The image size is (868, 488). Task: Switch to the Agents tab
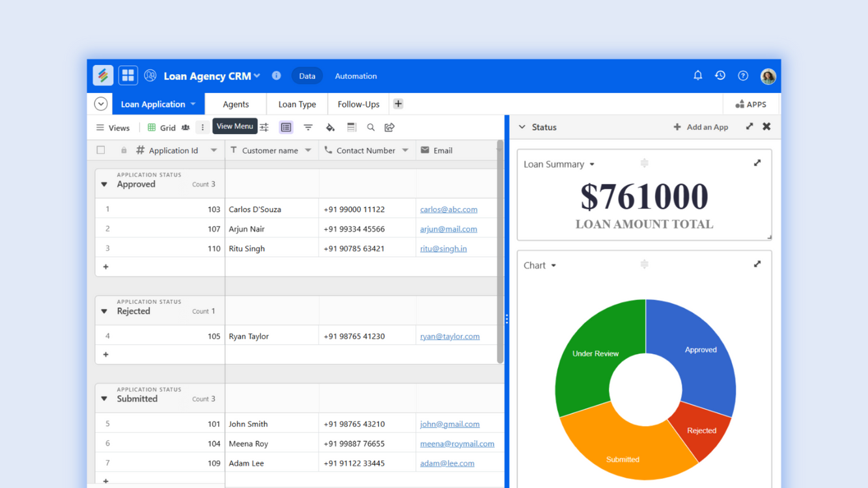pos(236,104)
